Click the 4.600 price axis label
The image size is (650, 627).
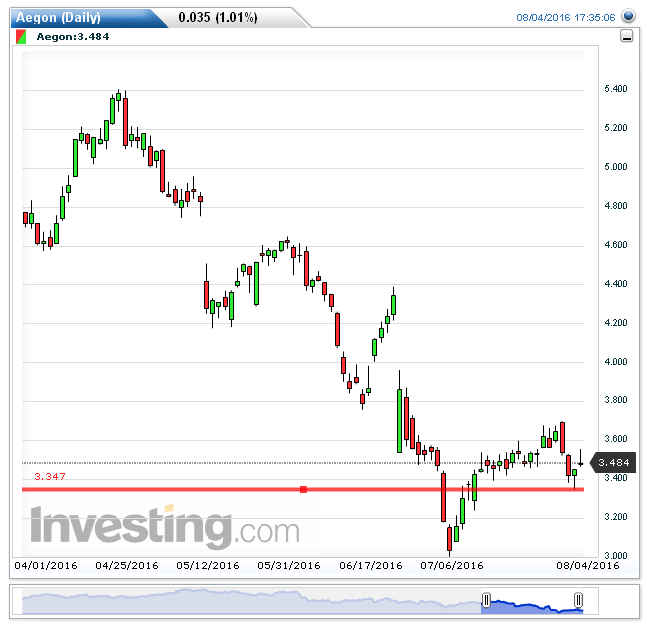pos(616,245)
